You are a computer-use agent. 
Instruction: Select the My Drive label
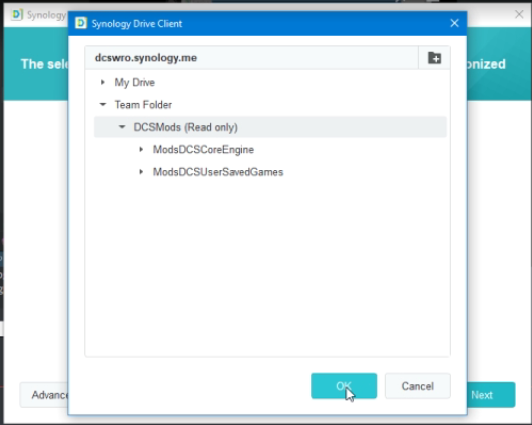click(x=134, y=82)
